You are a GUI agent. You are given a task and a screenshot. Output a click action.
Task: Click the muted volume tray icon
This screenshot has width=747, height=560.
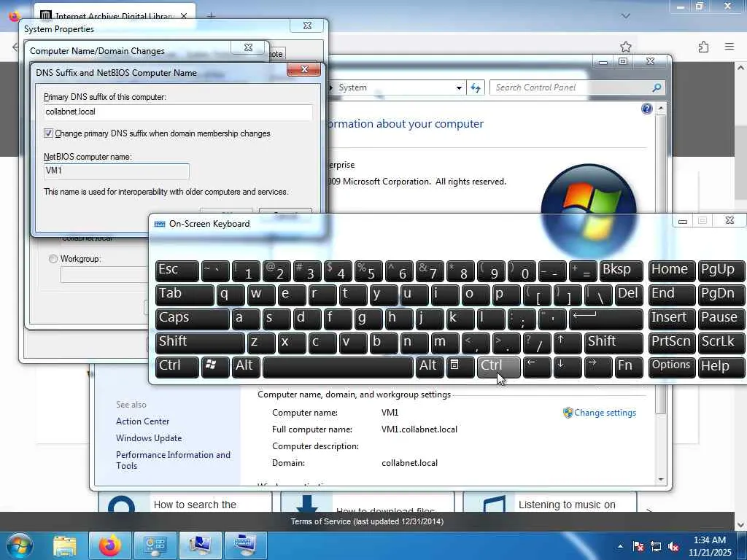pyautogui.click(x=673, y=547)
